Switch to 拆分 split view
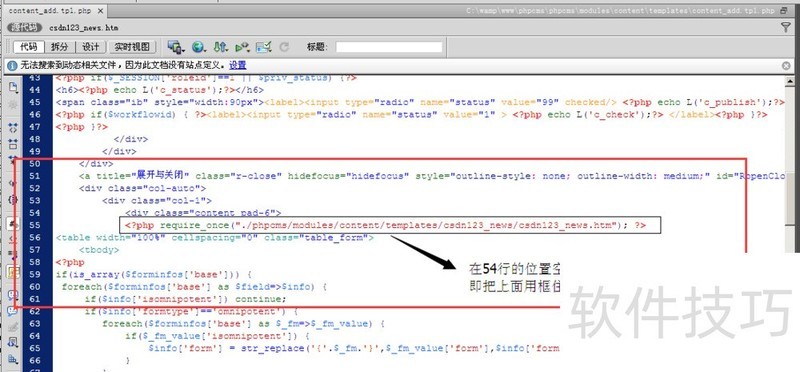 pyautogui.click(x=60, y=47)
